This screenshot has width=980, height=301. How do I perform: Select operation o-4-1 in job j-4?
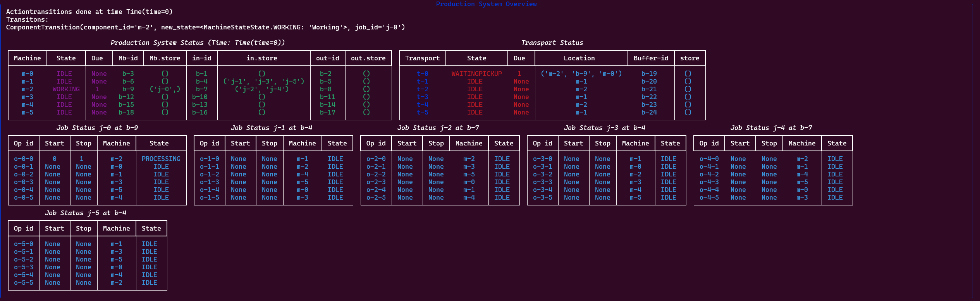709,166
